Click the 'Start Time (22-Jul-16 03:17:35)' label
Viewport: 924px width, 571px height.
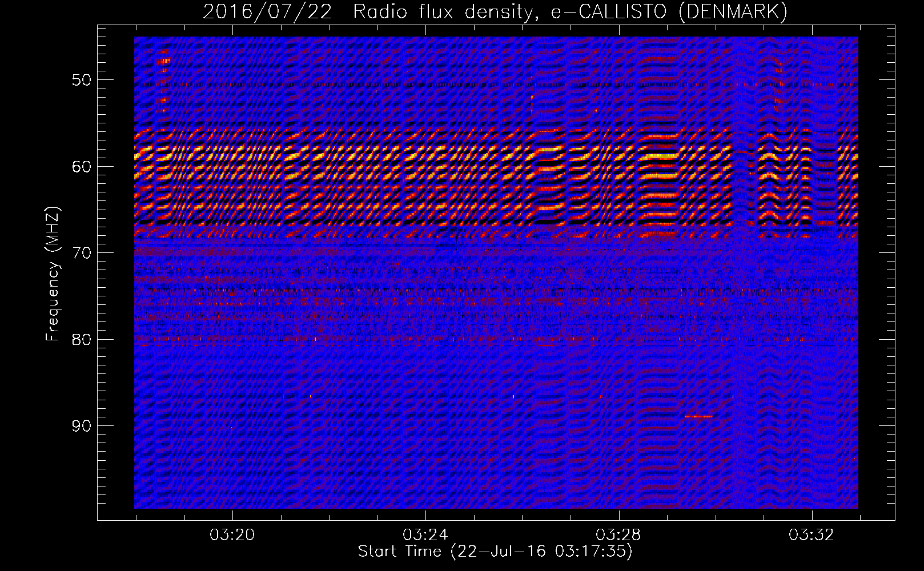495,552
